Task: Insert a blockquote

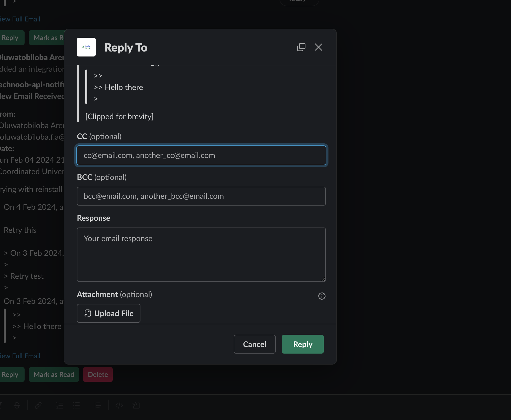Action: point(97,405)
